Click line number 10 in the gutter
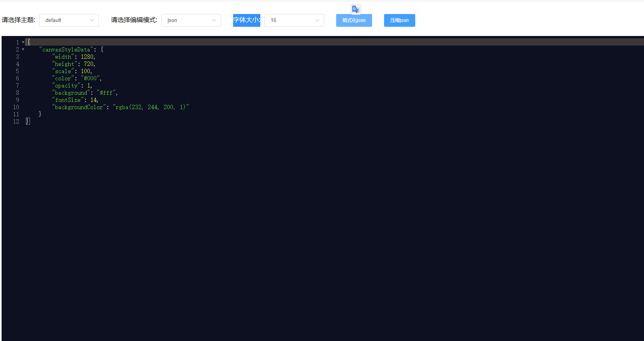This screenshot has width=644, height=341. coord(16,107)
